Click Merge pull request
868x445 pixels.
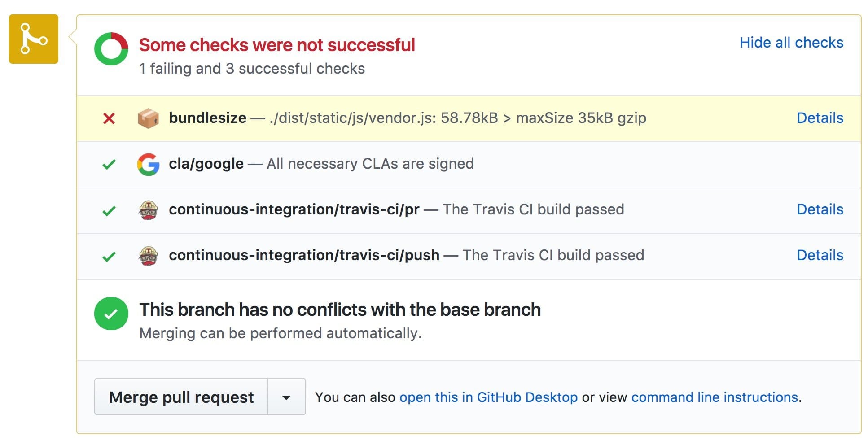click(181, 397)
